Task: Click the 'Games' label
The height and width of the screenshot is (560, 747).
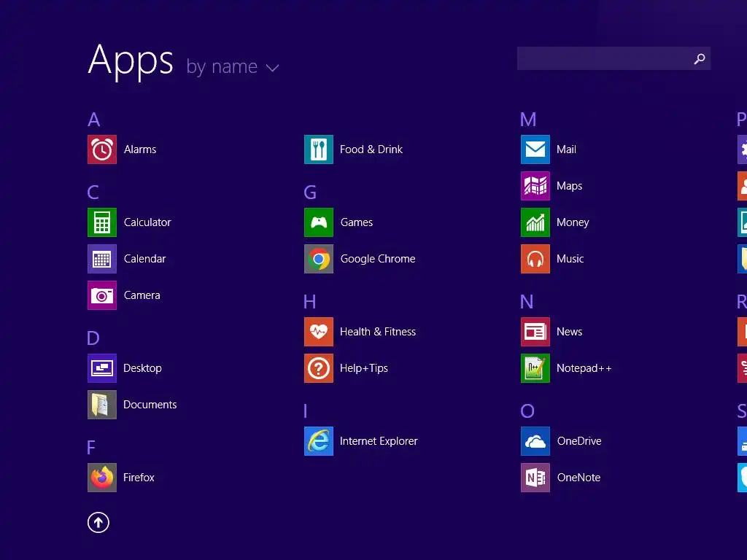Action: point(357,222)
